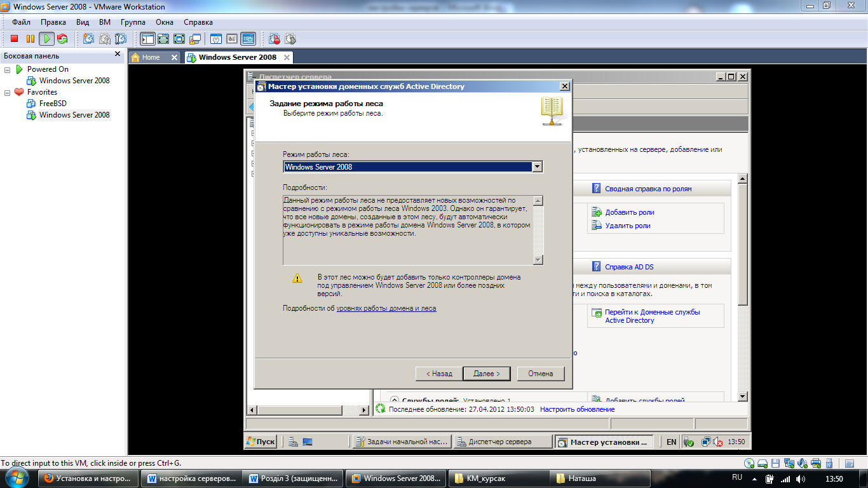Switch to the Windows Server 2008 tab
The width and height of the screenshot is (868, 488).
[238, 57]
